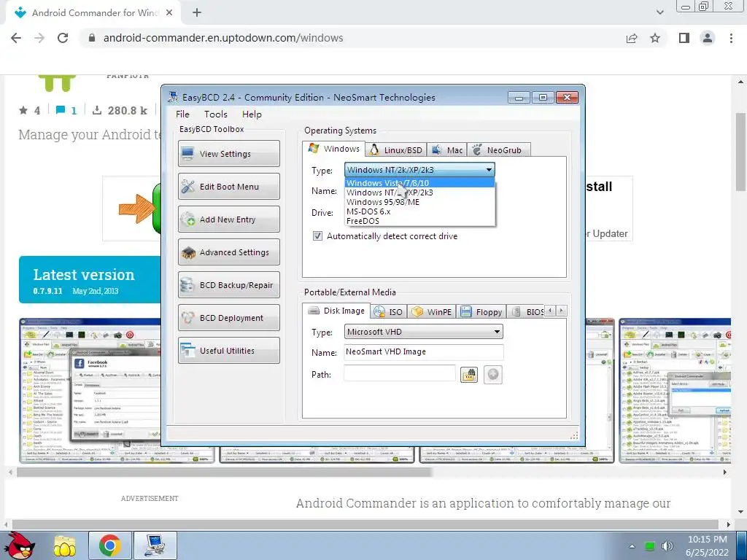Viewport: 747px width, 560px height.
Task: Click the Latest version banner
Action: click(90, 279)
